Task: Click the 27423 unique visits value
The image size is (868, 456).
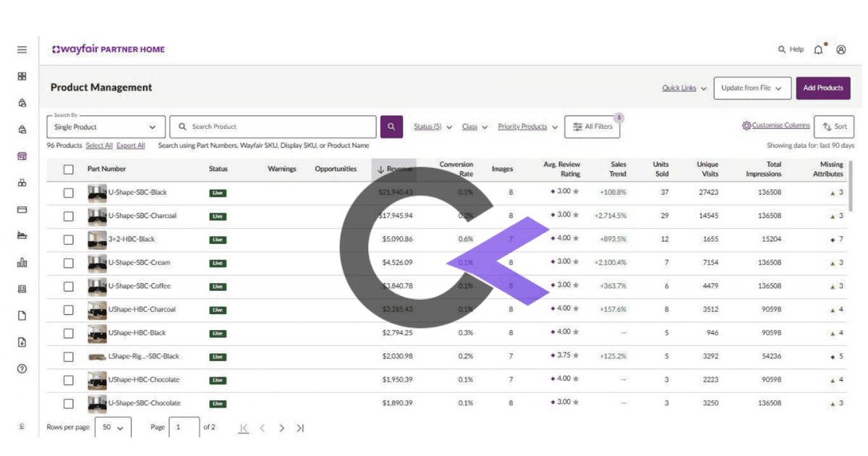Action: click(709, 193)
